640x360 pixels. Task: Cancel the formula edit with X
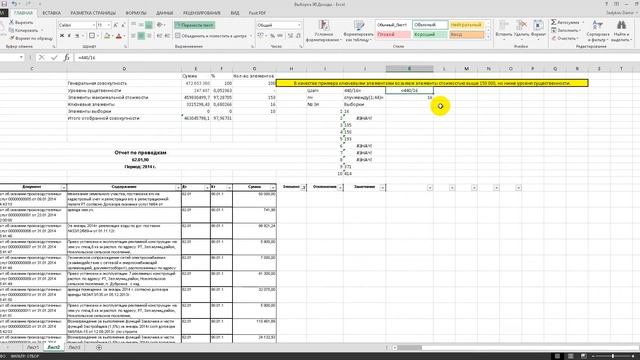tap(42, 58)
